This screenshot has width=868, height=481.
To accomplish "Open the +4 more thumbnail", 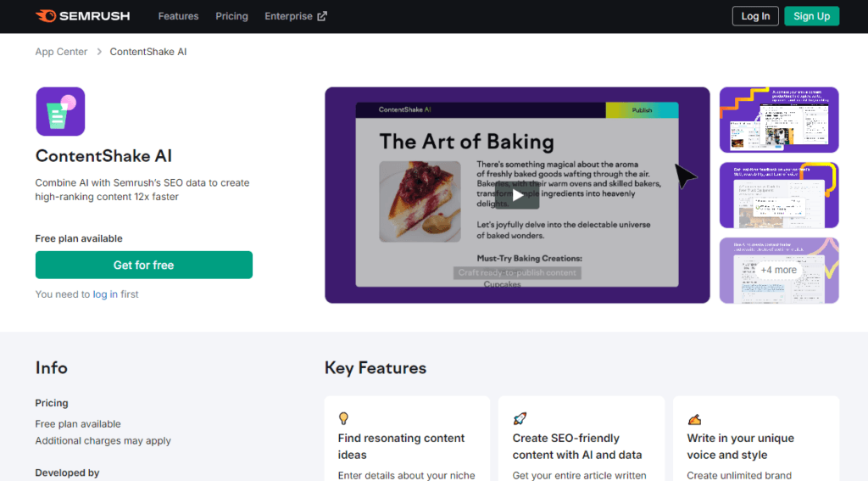I will coord(779,271).
